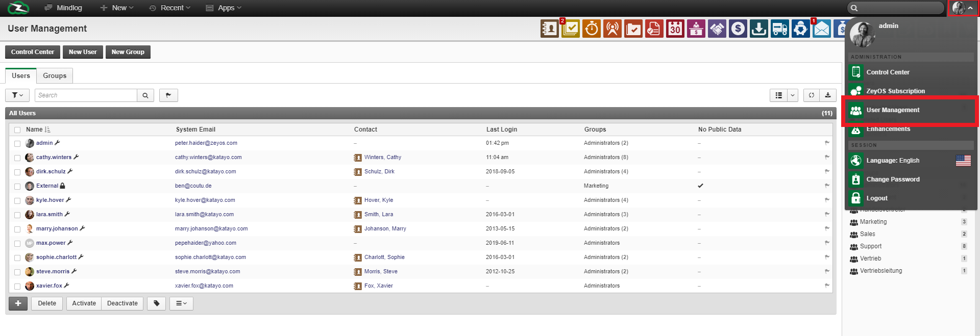
Task: Click the refresh list icon button
Action: [x=811, y=95]
